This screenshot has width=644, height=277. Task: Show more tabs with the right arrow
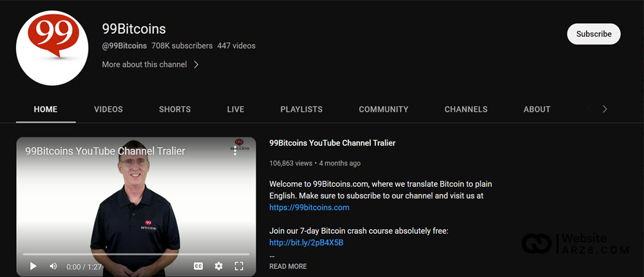pos(604,110)
